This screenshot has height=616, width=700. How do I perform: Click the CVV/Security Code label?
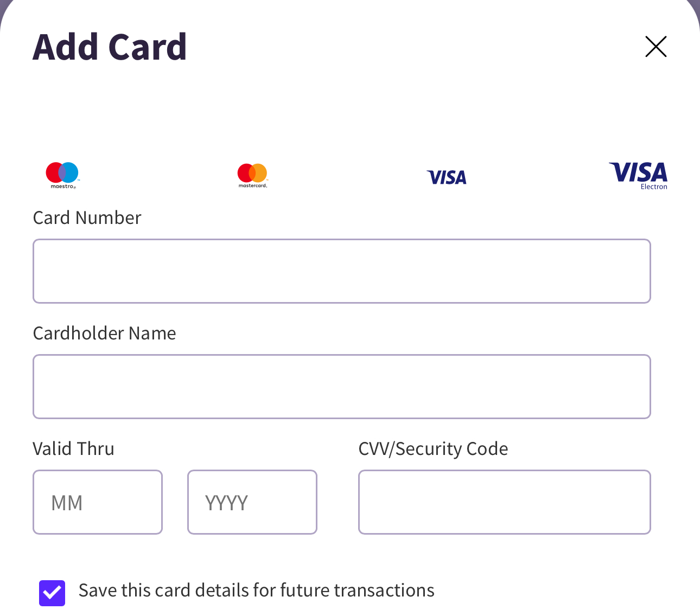(433, 449)
